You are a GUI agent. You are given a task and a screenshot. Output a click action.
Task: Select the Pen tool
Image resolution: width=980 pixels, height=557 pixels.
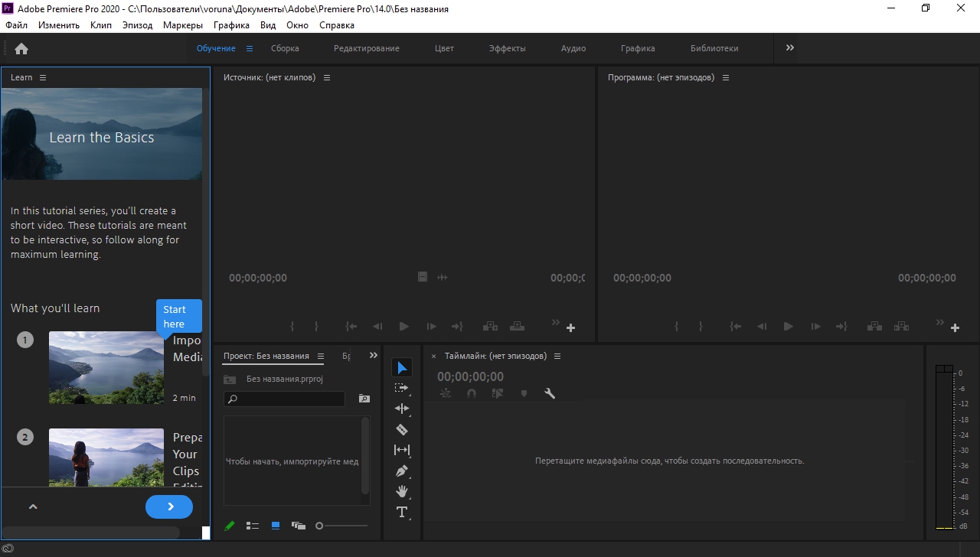pyautogui.click(x=402, y=471)
